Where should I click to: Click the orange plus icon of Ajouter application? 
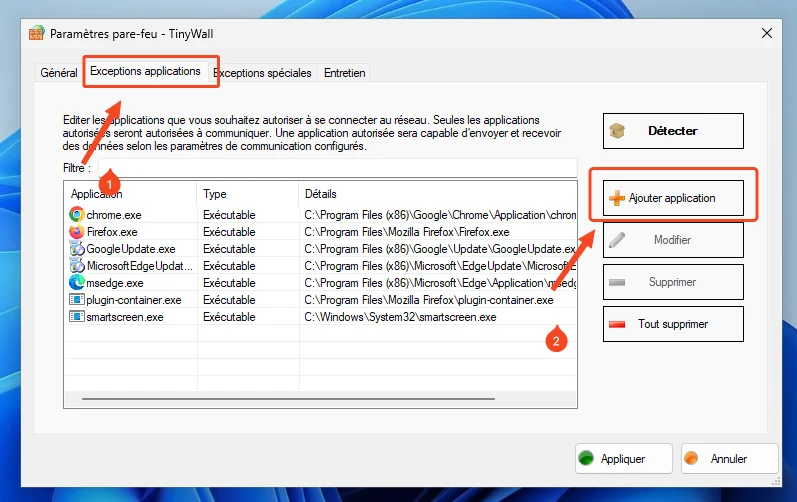617,198
